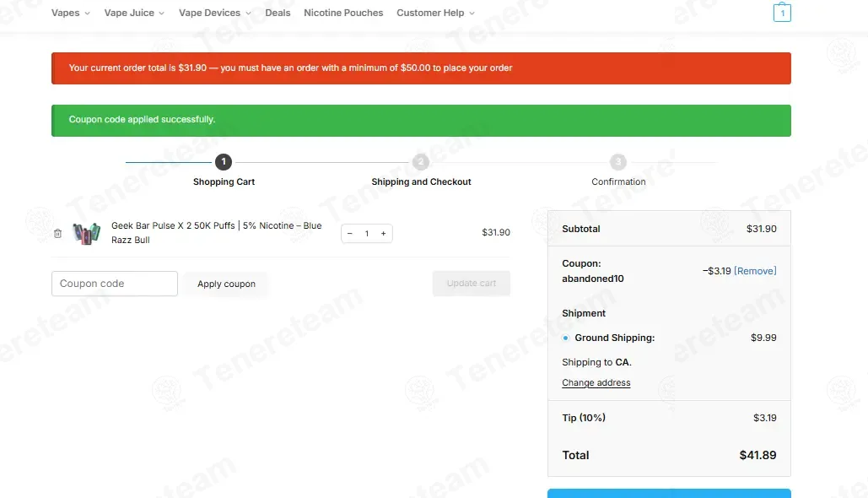868x498 pixels.
Task: Select the Ground Shipping radio option
Action: coord(565,338)
